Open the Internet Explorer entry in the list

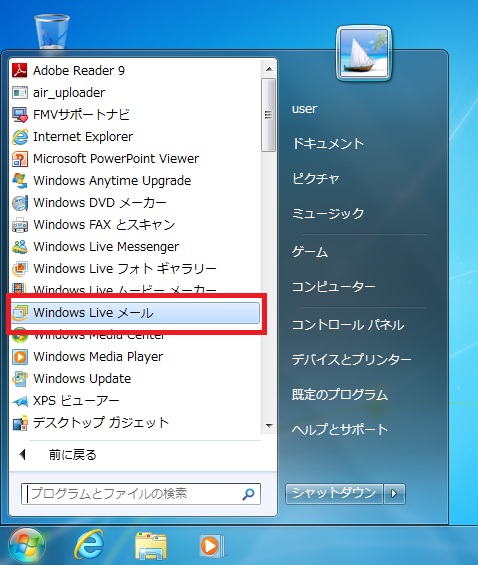pyautogui.click(x=135, y=137)
